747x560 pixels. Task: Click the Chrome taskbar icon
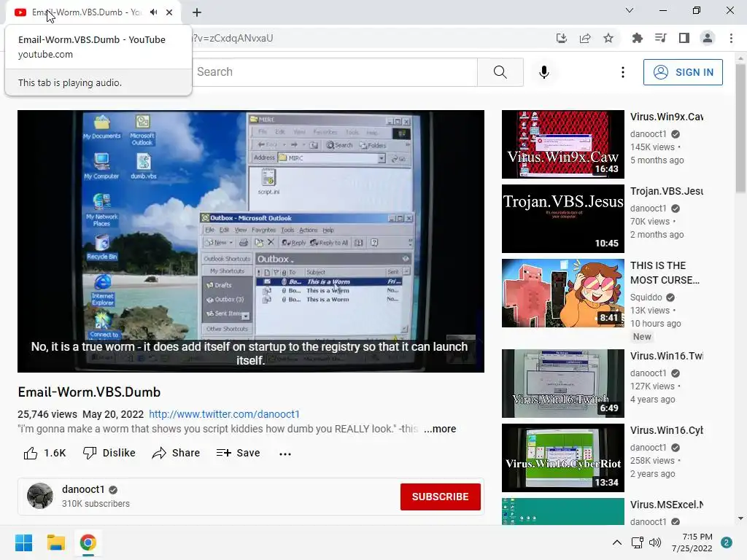point(88,542)
